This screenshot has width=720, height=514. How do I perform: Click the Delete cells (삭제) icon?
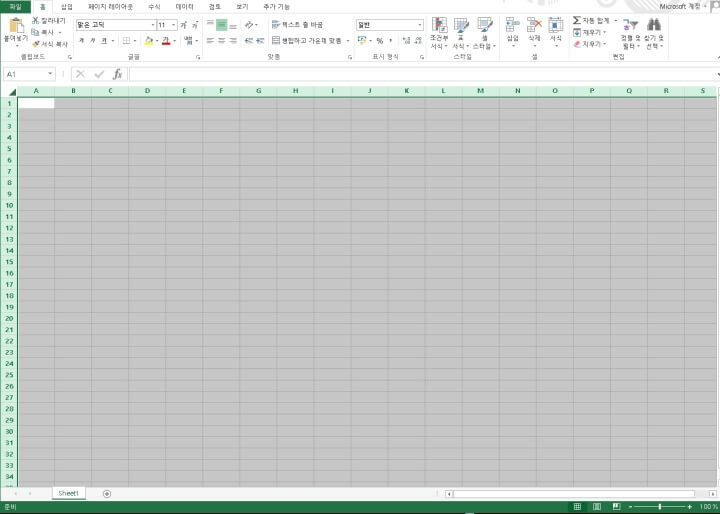point(534,25)
